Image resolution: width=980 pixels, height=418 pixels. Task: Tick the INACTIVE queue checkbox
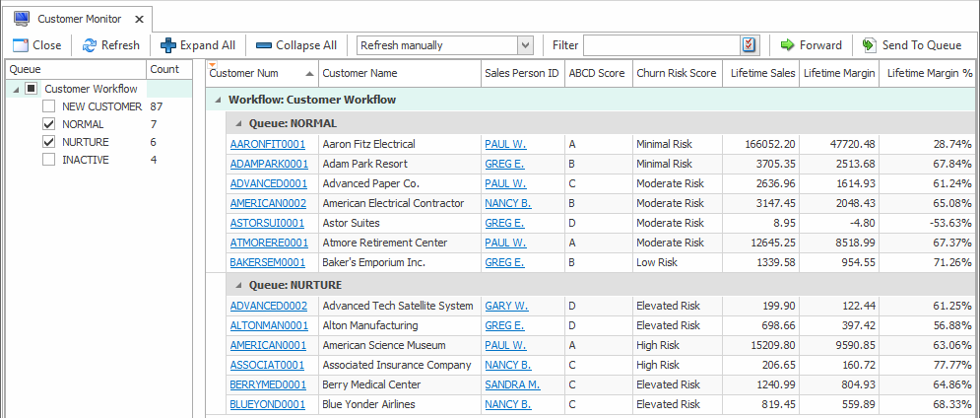click(x=49, y=160)
